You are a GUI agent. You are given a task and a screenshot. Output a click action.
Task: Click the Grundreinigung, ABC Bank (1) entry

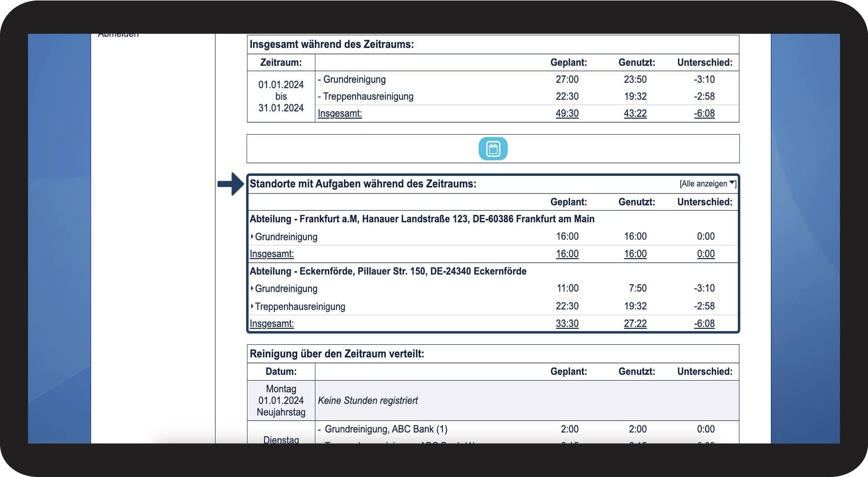click(386, 429)
